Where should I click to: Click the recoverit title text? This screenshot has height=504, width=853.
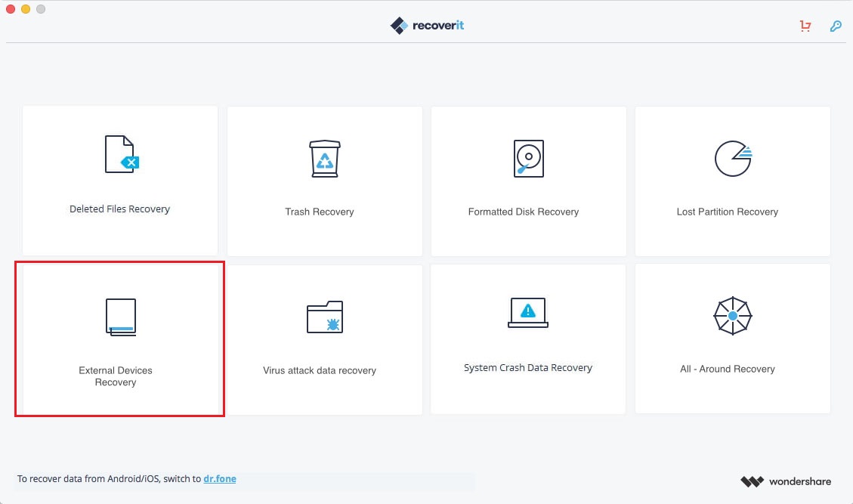tap(438, 25)
